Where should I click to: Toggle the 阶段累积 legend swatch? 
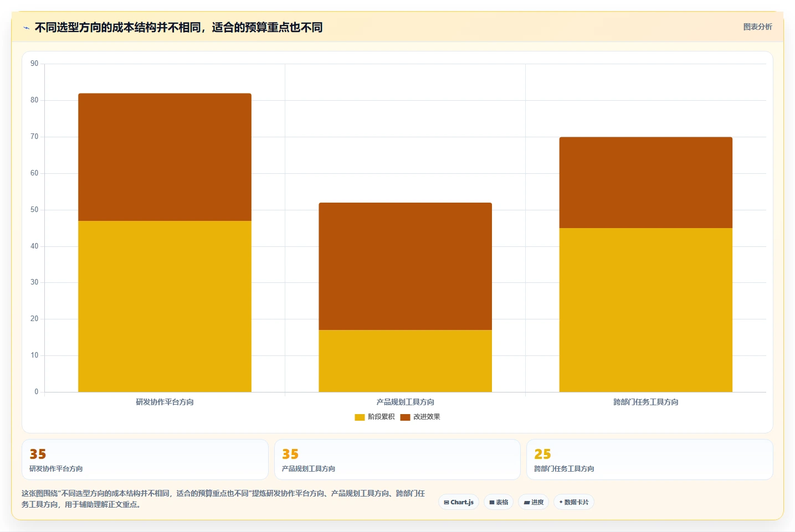[x=360, y=417]
